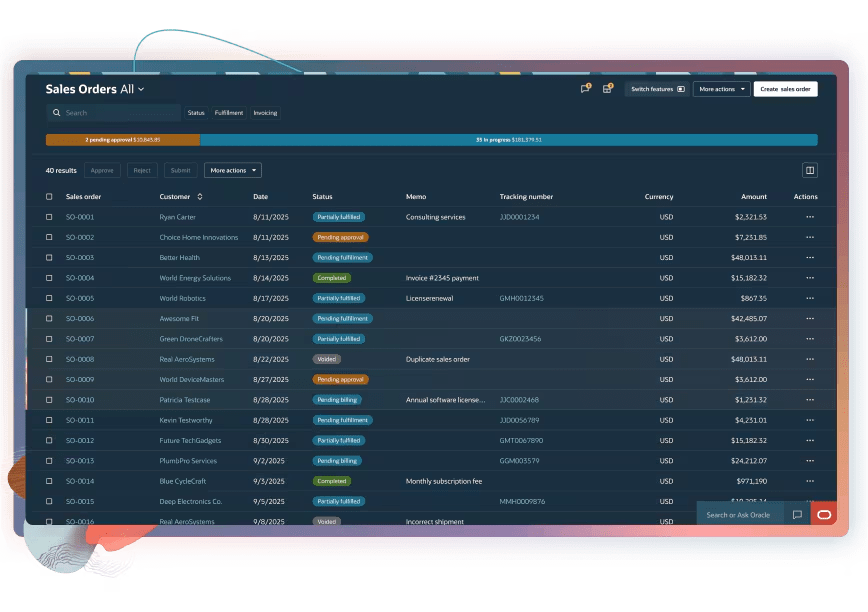Image resolution: width=868 pixels, height=612 pixels.
Task: Toggle the select-all checkbox in table header
Action: pyautogui.click(x=49, y=197)
